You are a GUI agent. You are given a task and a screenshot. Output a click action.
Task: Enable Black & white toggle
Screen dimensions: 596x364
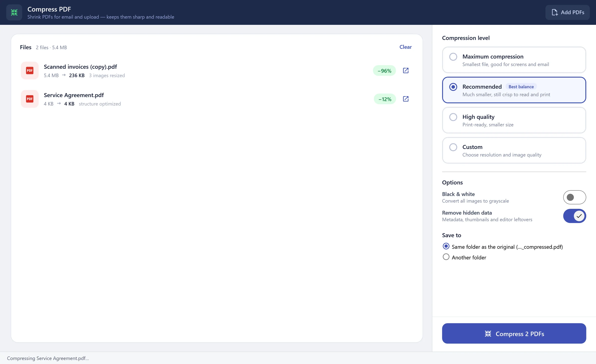tap(574, 197)
